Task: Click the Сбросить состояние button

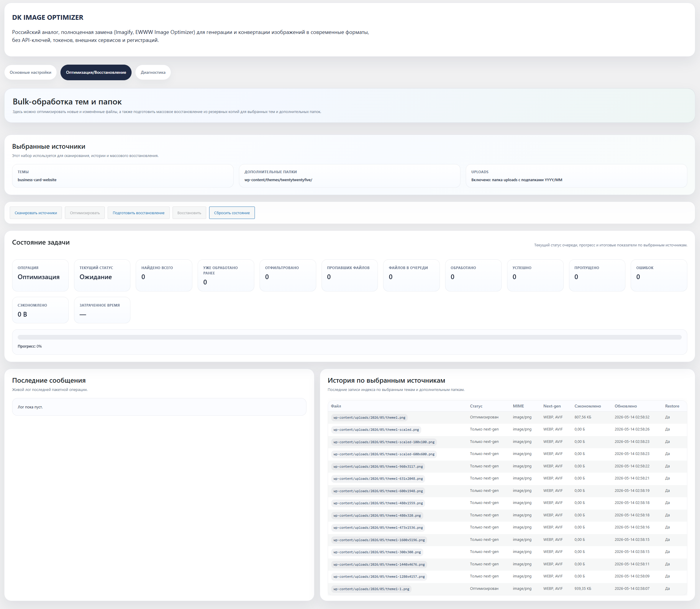Action: (232, 213)
